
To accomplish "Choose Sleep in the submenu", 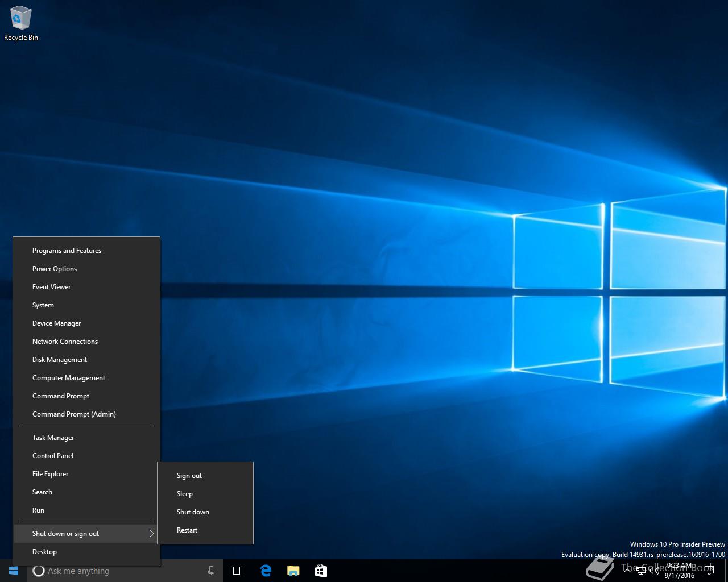I will [205, 494].
